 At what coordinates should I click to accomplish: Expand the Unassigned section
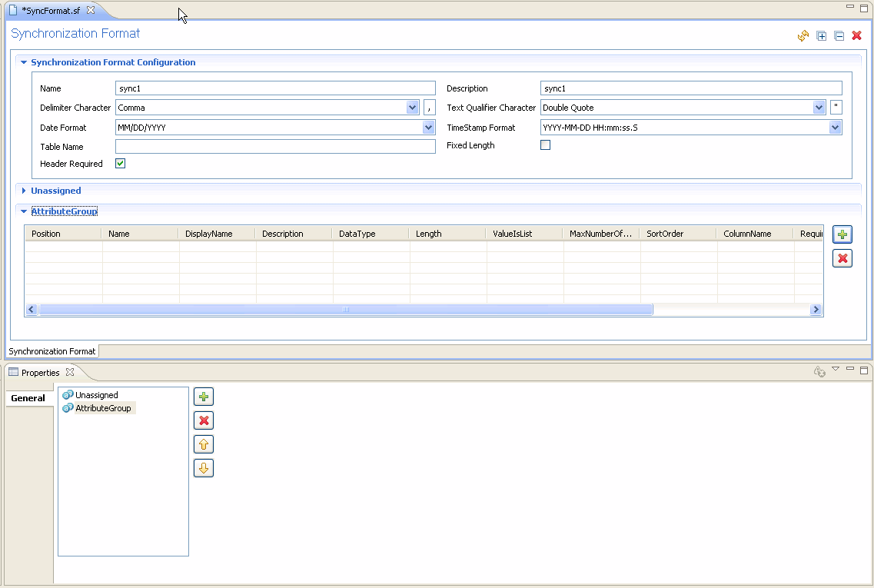pyautogui.click(x=24, y=191)
